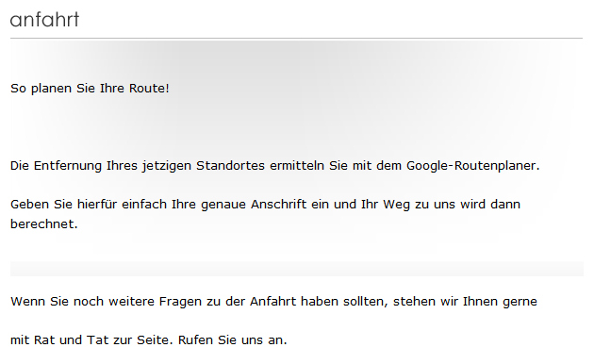Click the phrase "stehen wir Ihnen gerne"
The width and height of the screenshot is (594, 364).
point(465,302)
